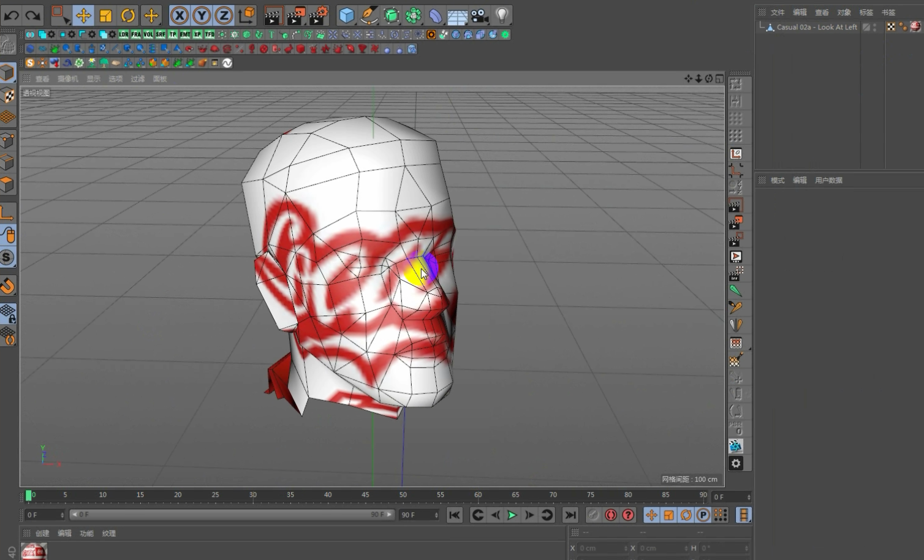The width and height of the screenshot is (924, 560).
Task: Add a camera object
Action: click(x=480, y=15)
